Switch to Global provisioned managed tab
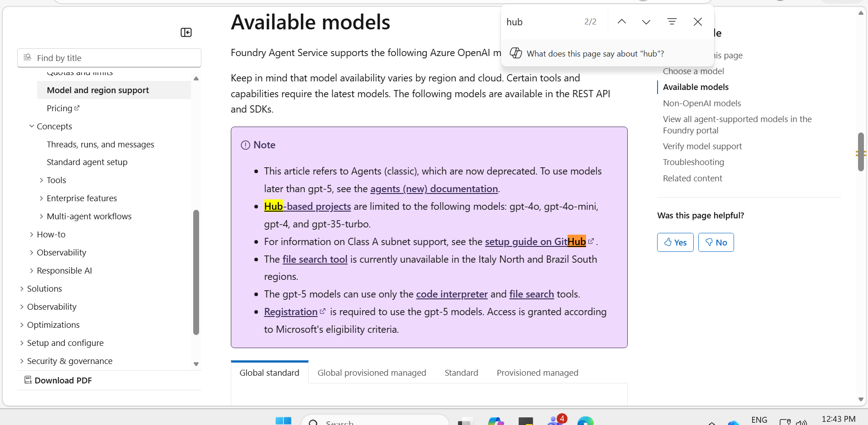The height and width of the screenshot is (425, 868). 372,373
